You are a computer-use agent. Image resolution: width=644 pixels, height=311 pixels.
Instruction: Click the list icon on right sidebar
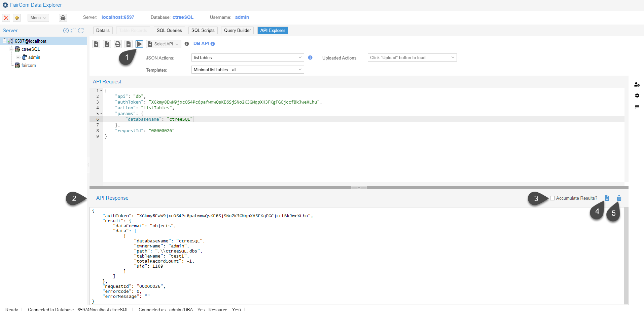pyautogui.click(x=637, y=107)
